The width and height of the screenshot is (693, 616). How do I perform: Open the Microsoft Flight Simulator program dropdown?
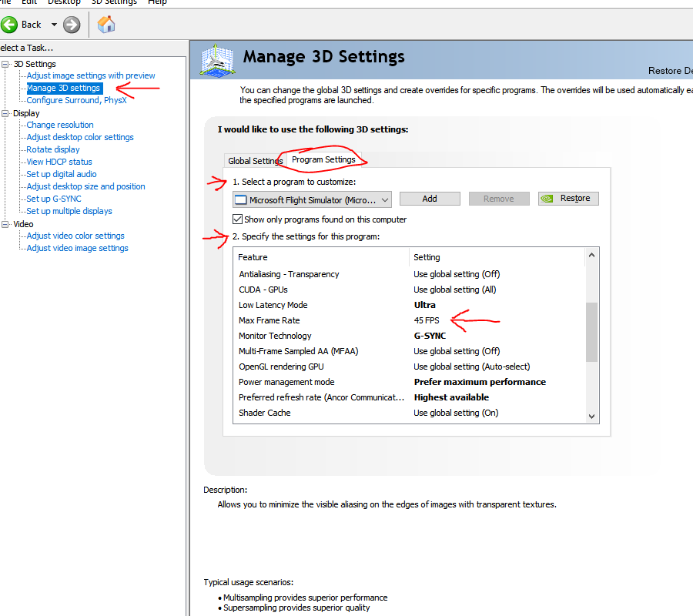point(312,199)
